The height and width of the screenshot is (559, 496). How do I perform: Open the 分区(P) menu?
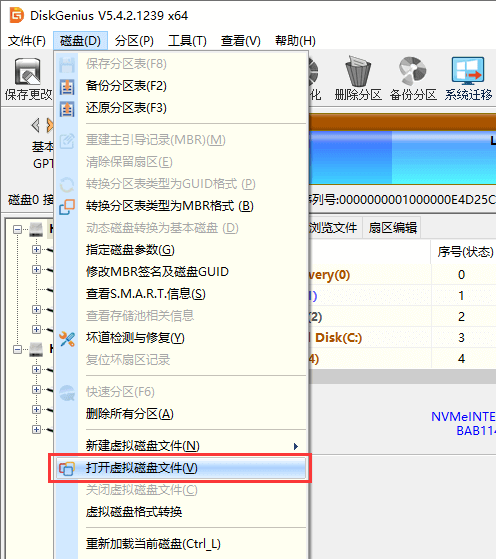click(134, 41)
